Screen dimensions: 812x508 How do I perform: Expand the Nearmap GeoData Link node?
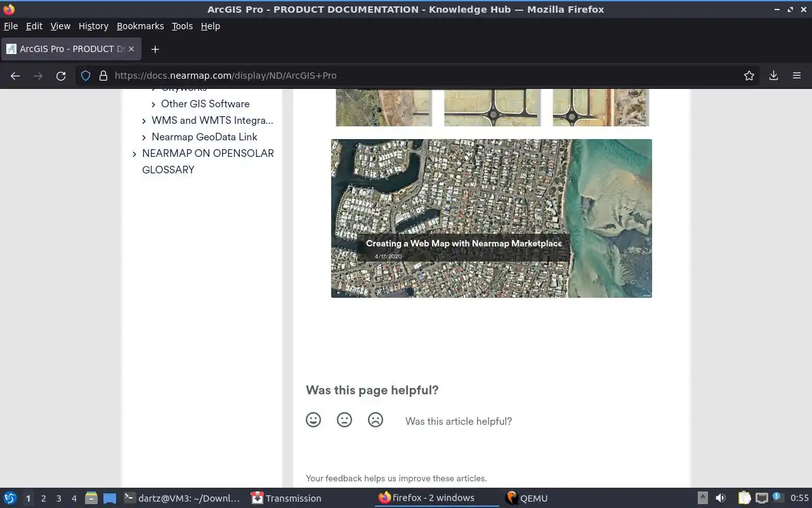pyautogui.click(x=144, y=137)
